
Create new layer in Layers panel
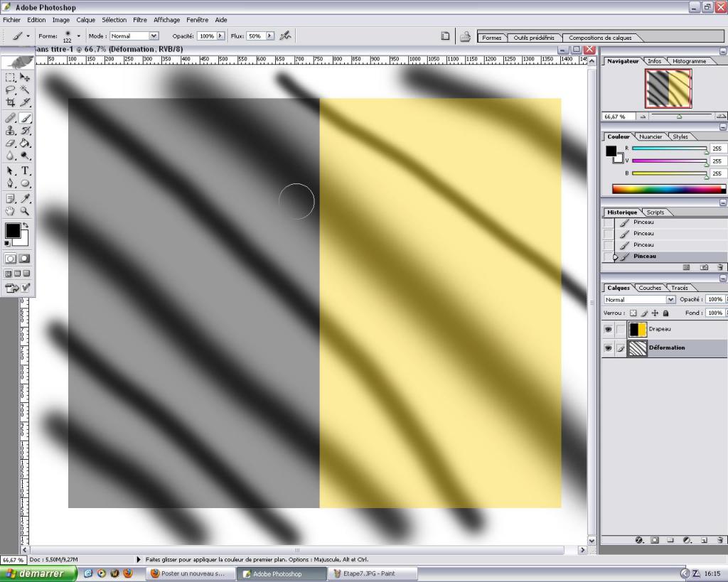(704, 540)
